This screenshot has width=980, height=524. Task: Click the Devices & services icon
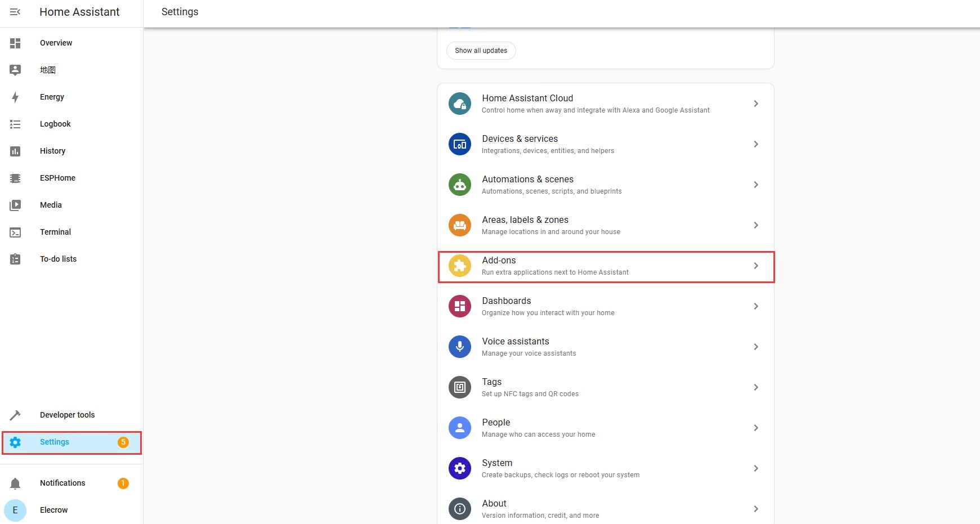460,144
